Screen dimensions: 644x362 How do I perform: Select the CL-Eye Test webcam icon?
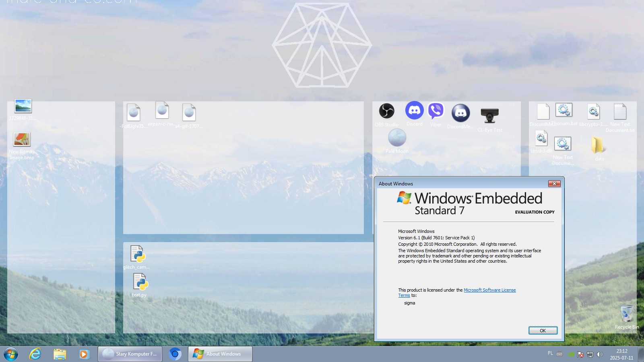[489, 116]
